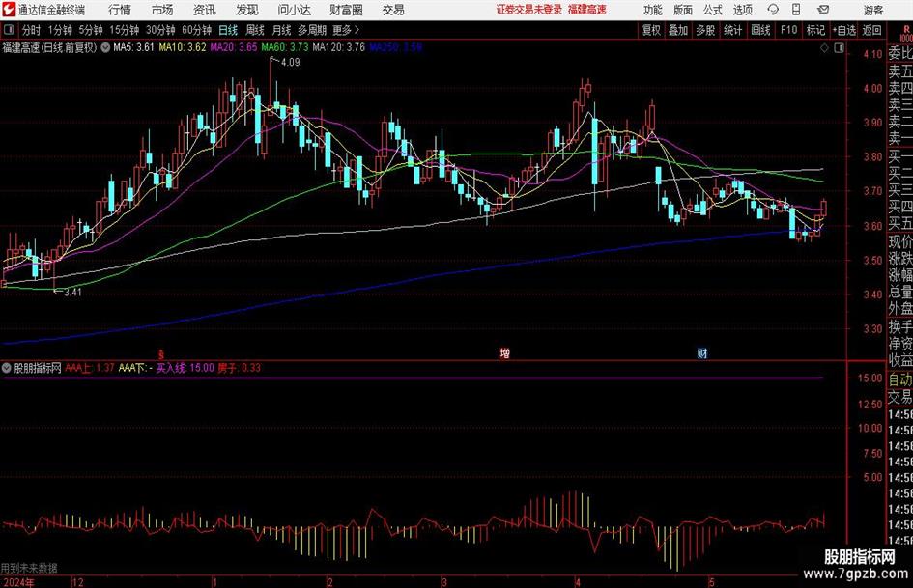Click the 福建高速(日线 前复权) chart title

49,47
